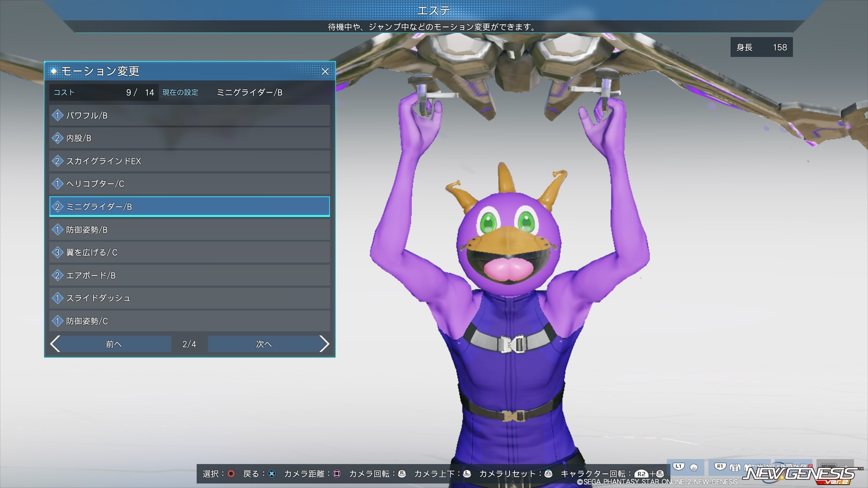Click the right arrow chevron

[324, 344]
